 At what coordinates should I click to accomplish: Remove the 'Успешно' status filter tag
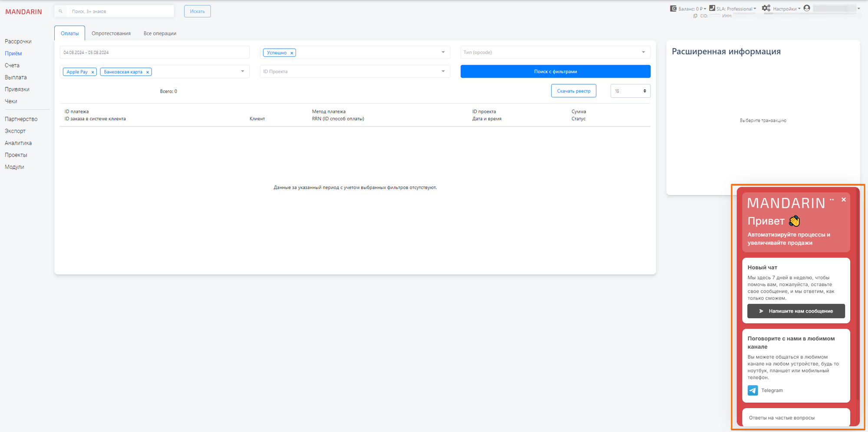[x=292, y=53]
